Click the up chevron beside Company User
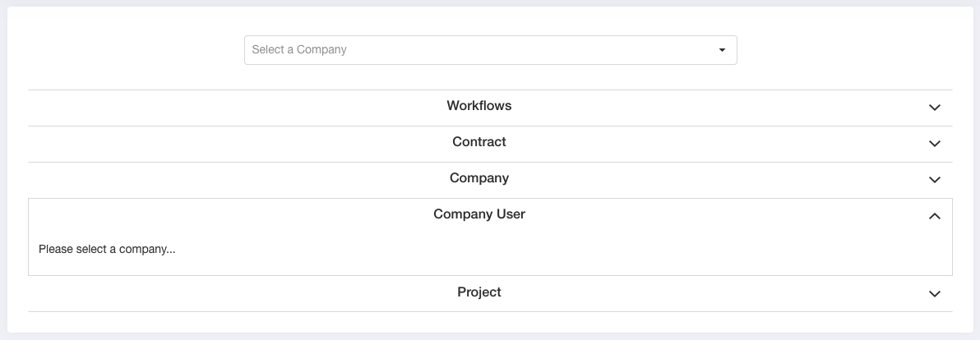980x340 pixels. pyautogui.click(x=935, y=216)
